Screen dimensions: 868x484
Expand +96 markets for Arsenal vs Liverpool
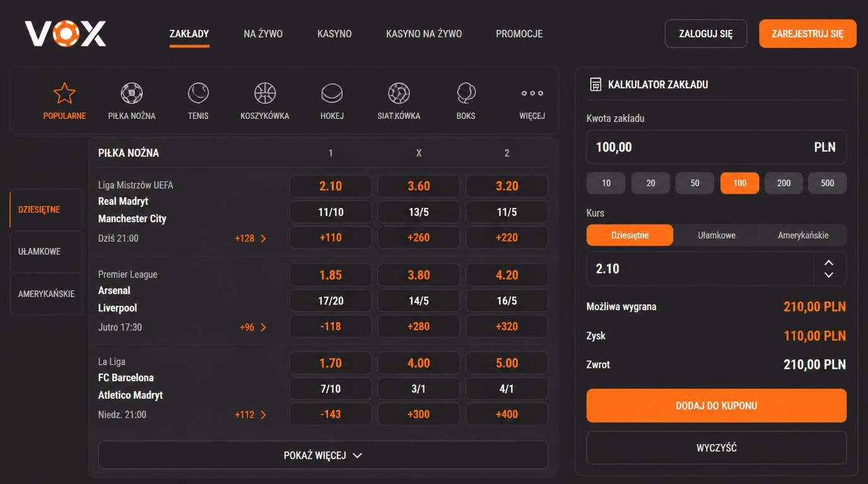click(254, 327)
